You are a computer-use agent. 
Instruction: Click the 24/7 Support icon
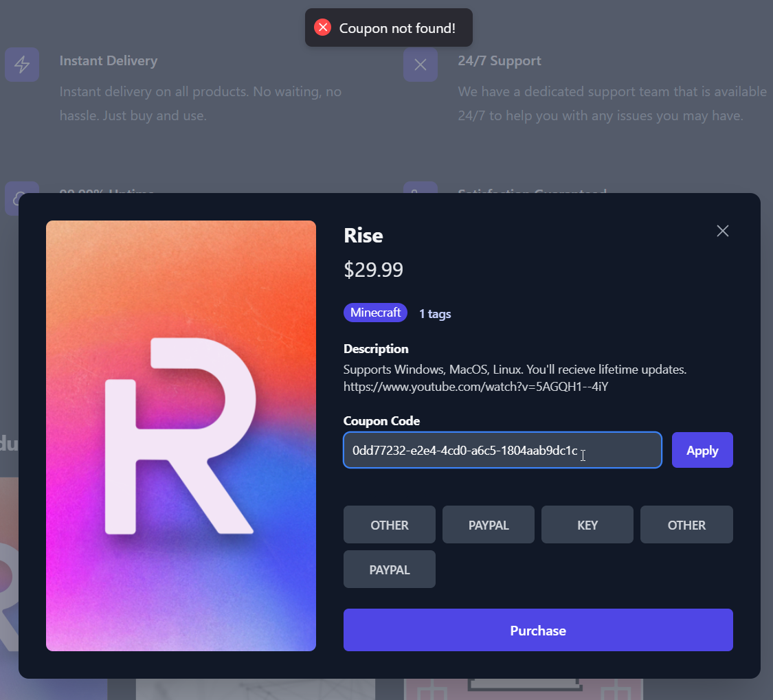coord(421,65)
